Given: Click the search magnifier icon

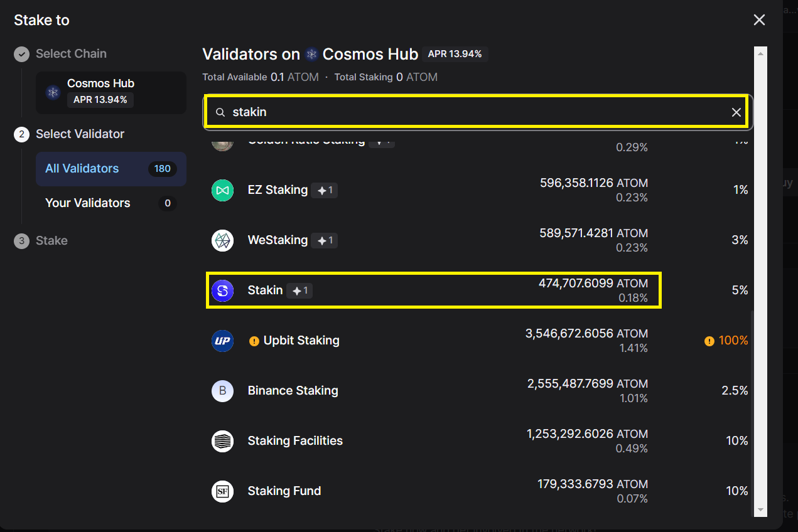Looking at the screenshot, I should point(220,112).
